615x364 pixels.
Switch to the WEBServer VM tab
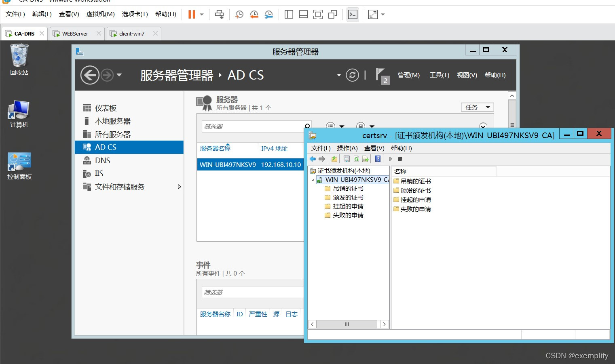(x=75, y=34)
